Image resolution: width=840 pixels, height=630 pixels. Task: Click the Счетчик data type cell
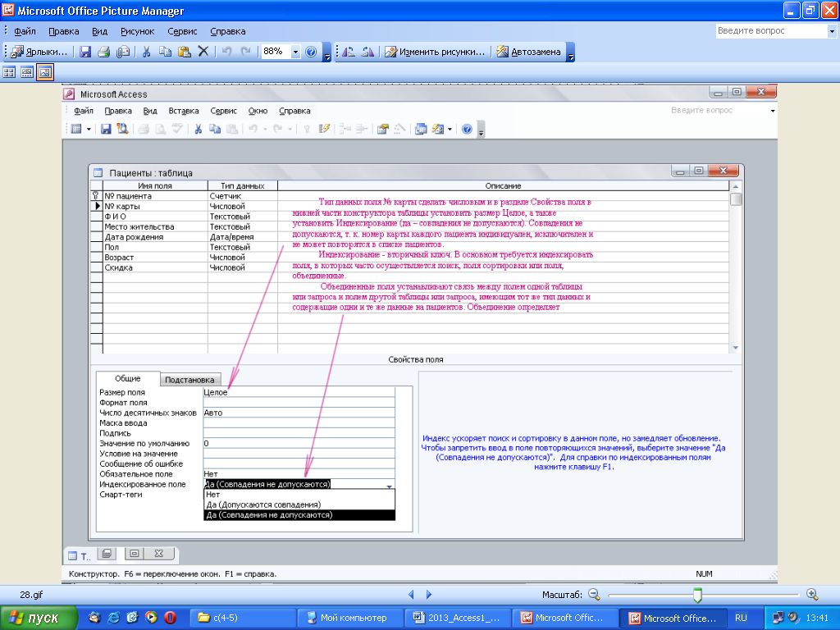pos(243,196)
